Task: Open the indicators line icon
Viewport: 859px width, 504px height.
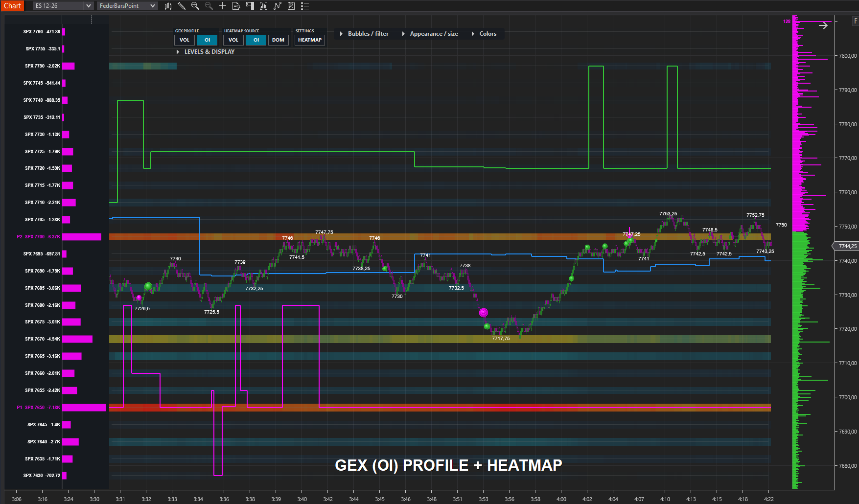Action: point(278,6)
